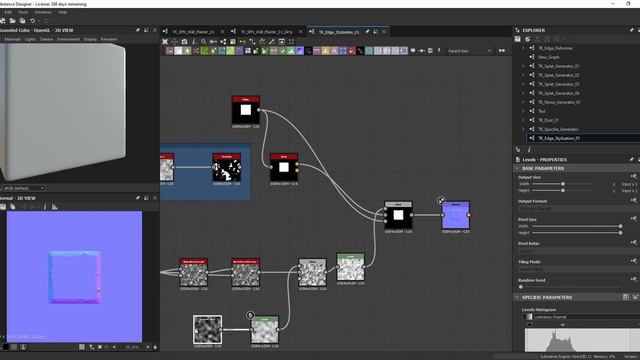The height and width of the screenshot is (360, 640).
Task: Add the red Transform 2D node icon
Action: 351,51
